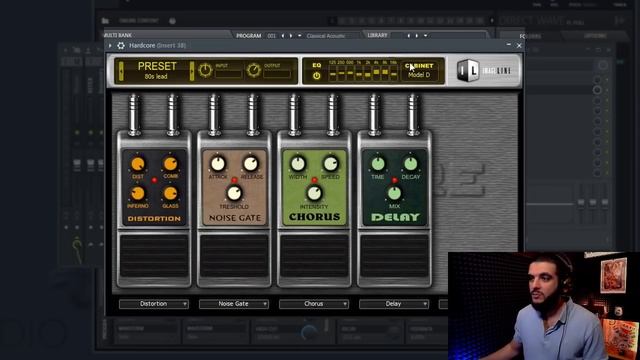Viewport: 640px width, 360px height.
Task: Click the 80s lead preset name
Action: tap(156, 76)
